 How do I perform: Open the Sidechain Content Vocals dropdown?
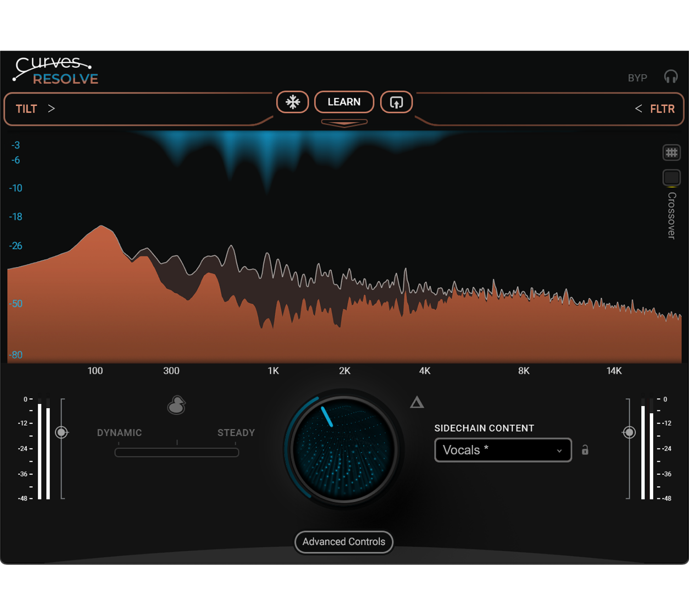[503, 450]
